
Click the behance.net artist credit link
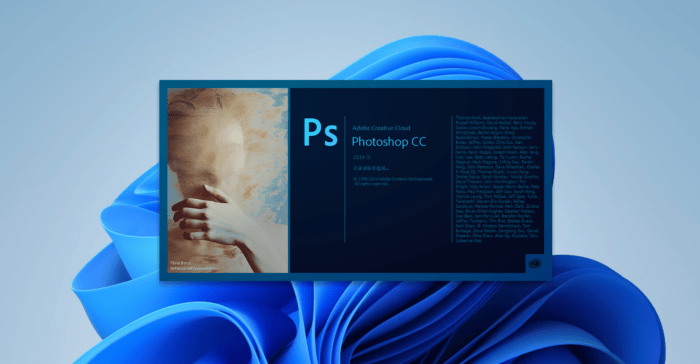(194, 269)
